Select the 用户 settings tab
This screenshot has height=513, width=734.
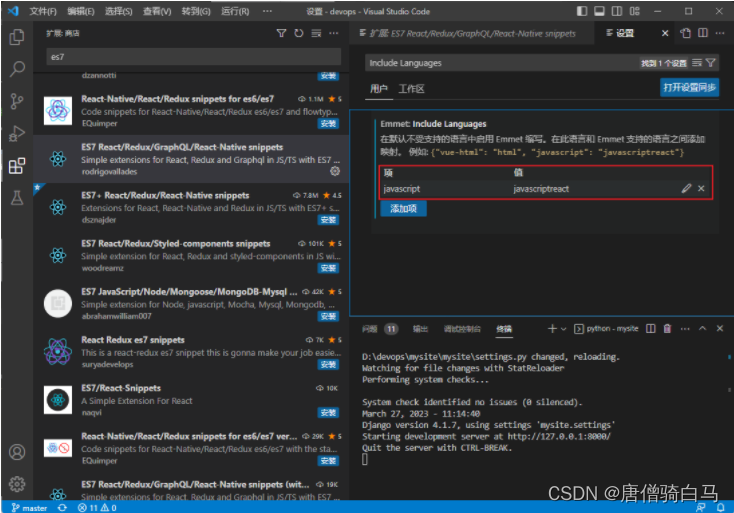point(378,88)
